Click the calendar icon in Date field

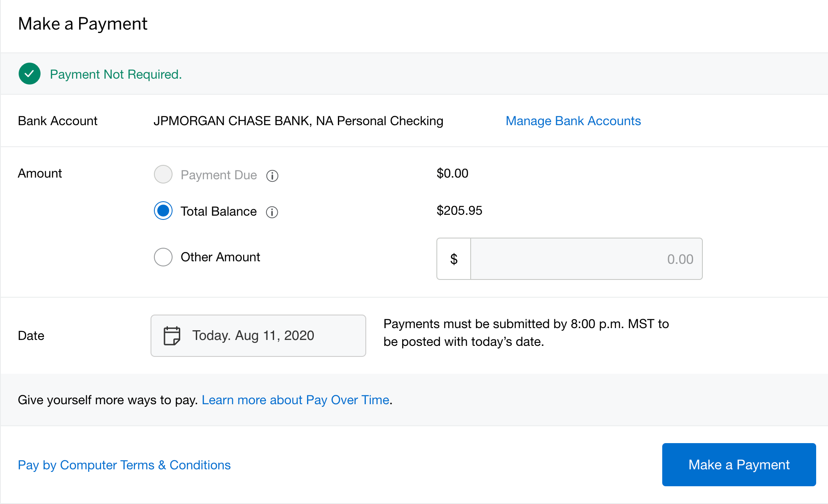[172, 336]
